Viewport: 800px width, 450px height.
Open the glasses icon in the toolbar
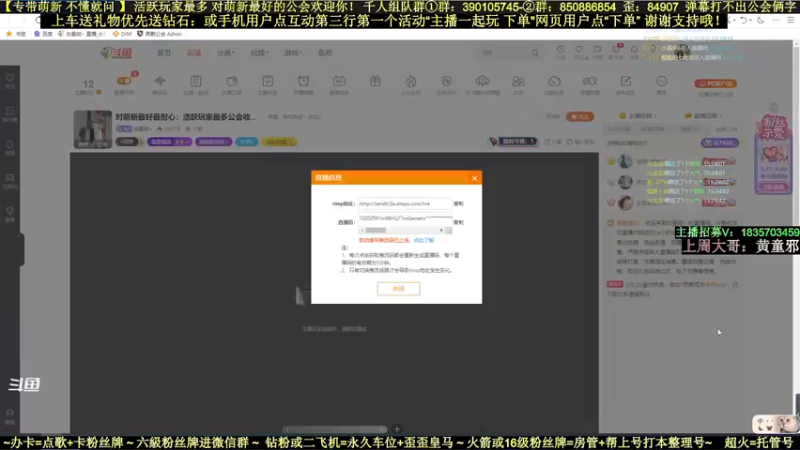click(590, 81)
